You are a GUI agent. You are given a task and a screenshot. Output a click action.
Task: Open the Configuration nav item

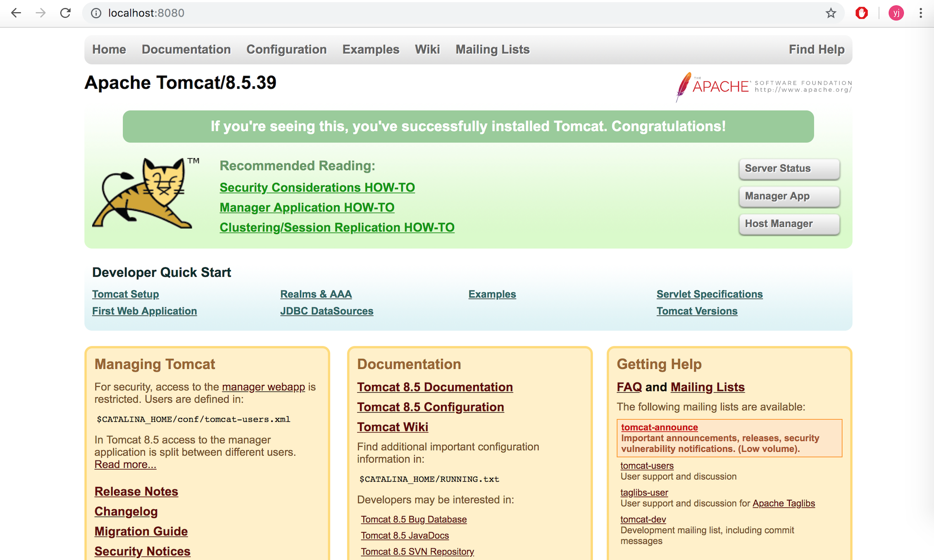(x=286, y=50)
